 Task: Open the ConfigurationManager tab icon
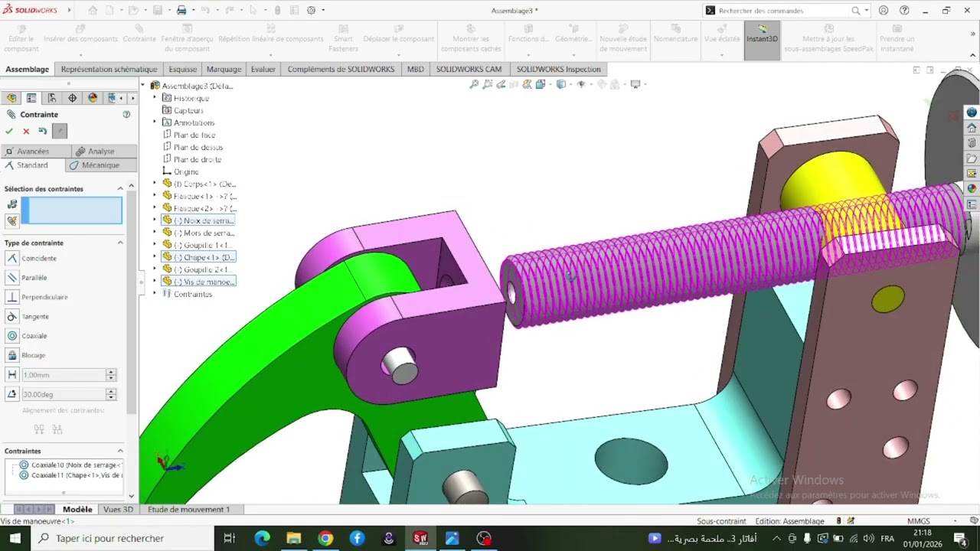tap(52, 98)
